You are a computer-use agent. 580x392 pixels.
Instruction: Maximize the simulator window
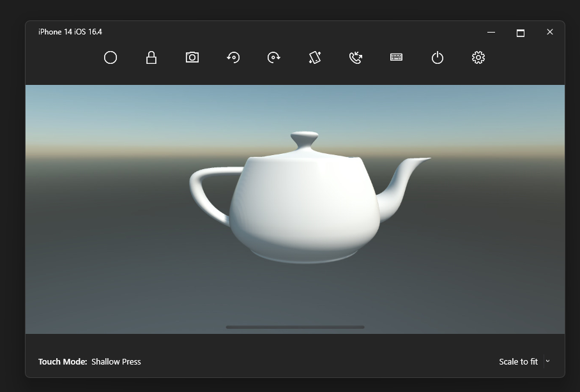(521, 33)
